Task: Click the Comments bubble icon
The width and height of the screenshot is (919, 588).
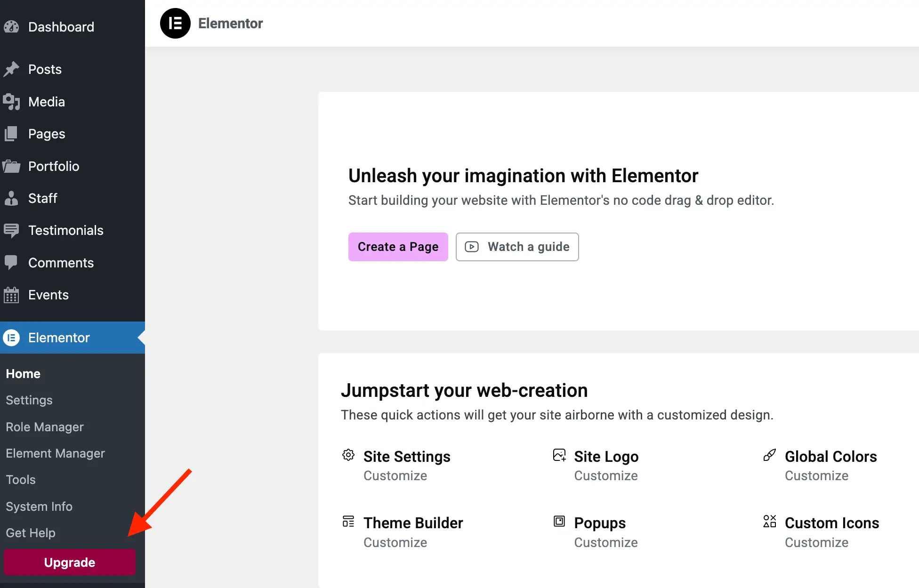Action: pos(11,263)
